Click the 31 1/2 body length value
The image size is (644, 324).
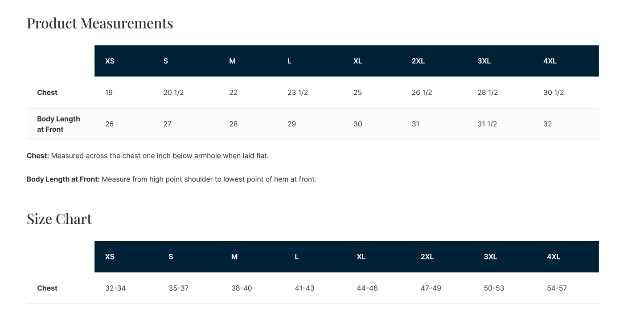pyautogui.click(x=487, y=124)
